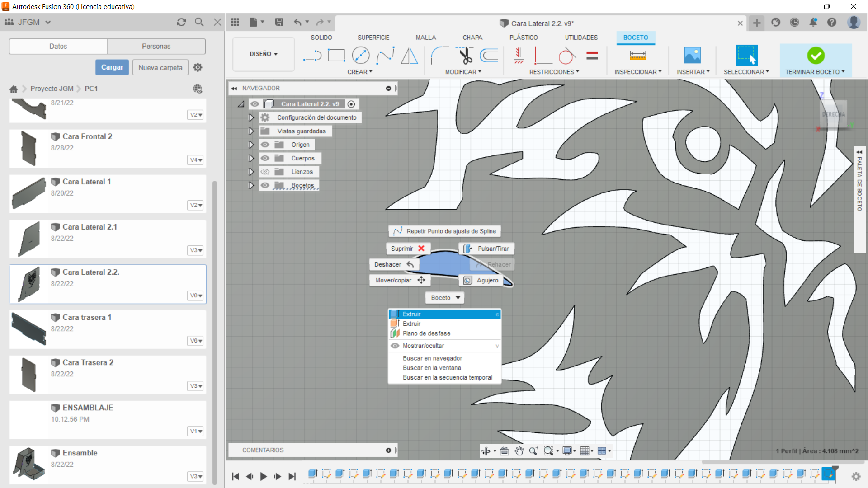Click the Nueva carpeta button
The image size is (868, 488).
(160, 67)
